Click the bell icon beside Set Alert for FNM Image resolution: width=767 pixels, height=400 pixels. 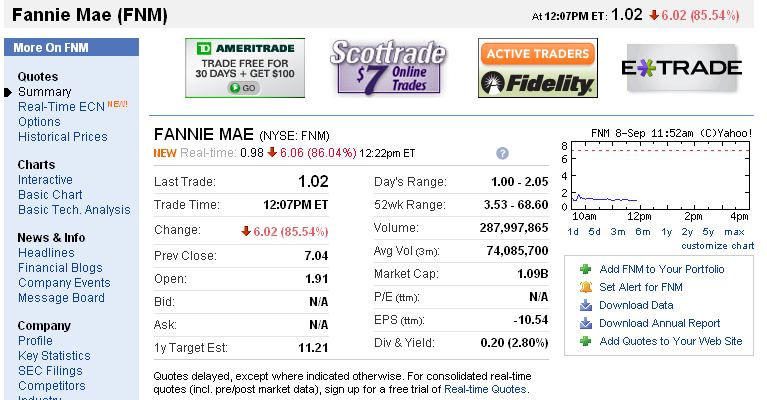(586, 287)
